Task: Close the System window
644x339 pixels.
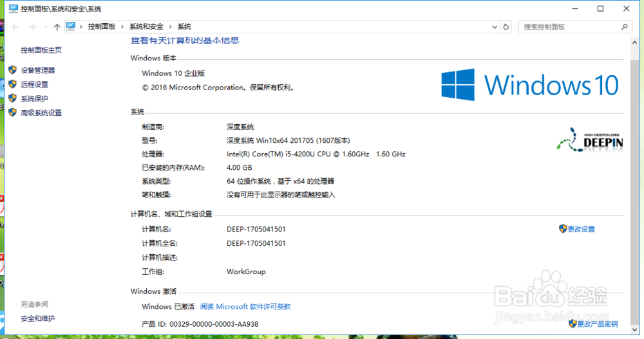Action: (x=627, y=8)
